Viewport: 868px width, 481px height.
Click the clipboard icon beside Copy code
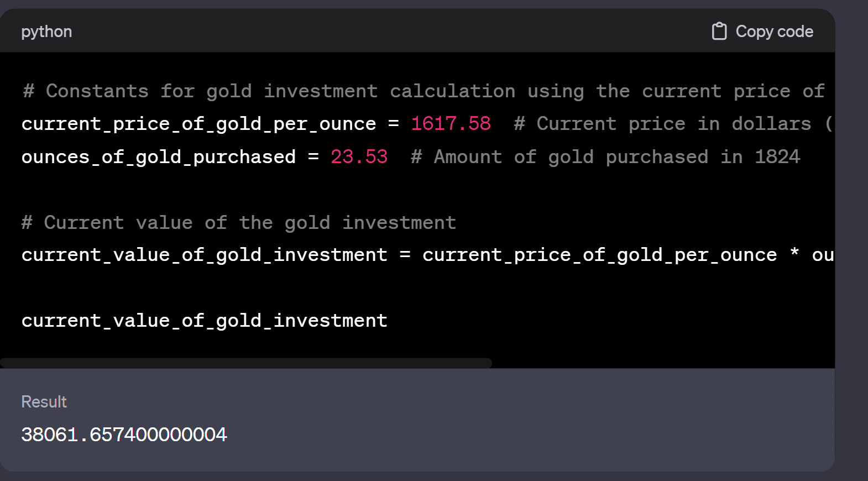coord(719,32)
